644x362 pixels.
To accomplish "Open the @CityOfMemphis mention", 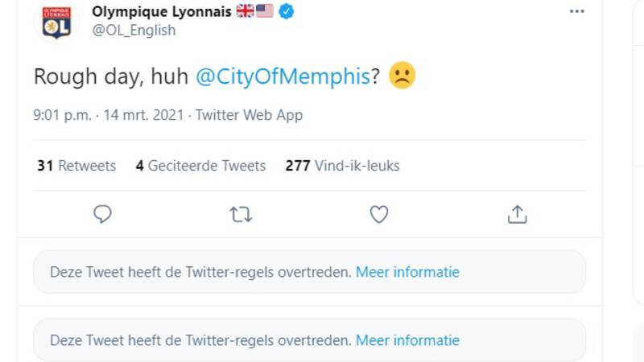I will (283, 76).
